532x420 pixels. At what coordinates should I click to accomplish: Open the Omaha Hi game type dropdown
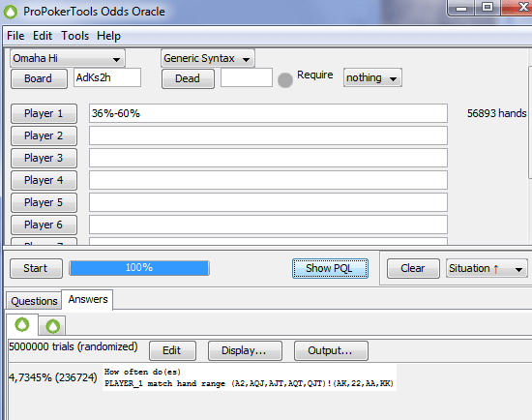click(68, 58)
